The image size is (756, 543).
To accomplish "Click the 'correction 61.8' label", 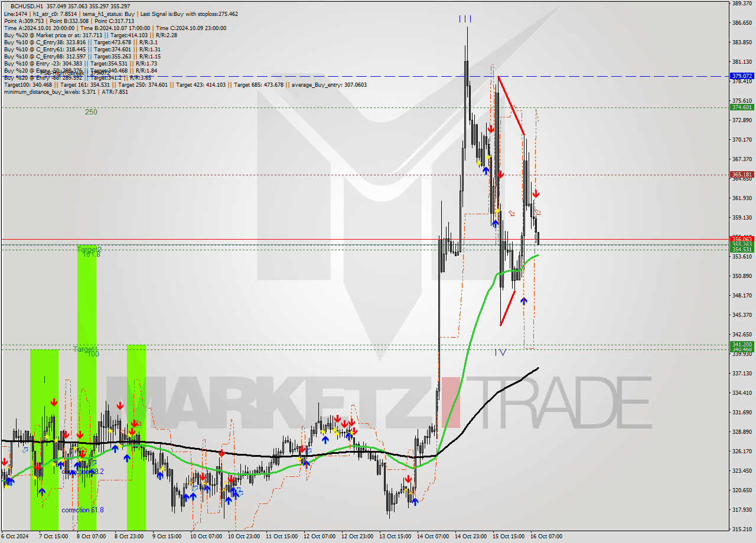I will click(x=83, y=509).
